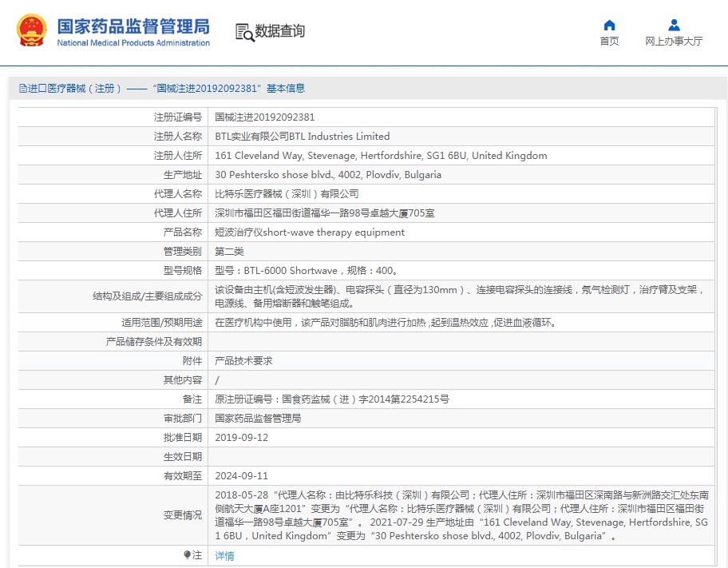Click the document icon before 进口医疗器械

[x=22, y=89]
